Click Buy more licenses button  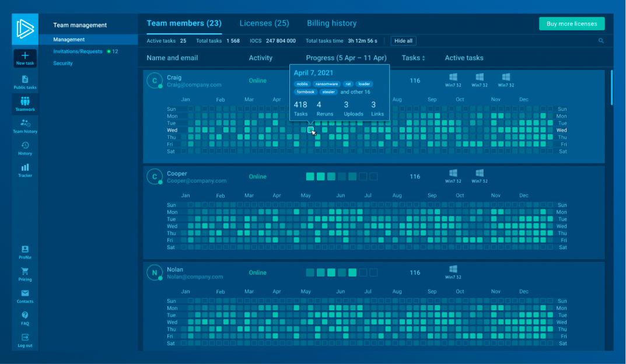tap(572, 24)
